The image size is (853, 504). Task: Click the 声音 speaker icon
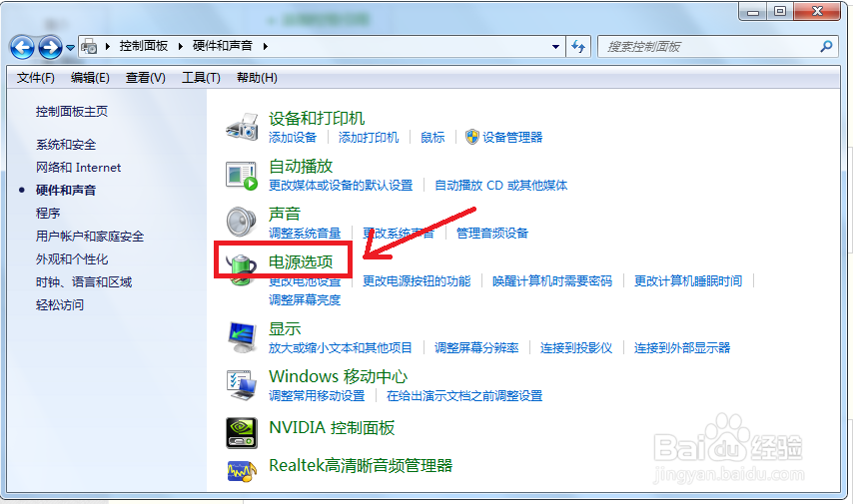(x=241, y=222)
